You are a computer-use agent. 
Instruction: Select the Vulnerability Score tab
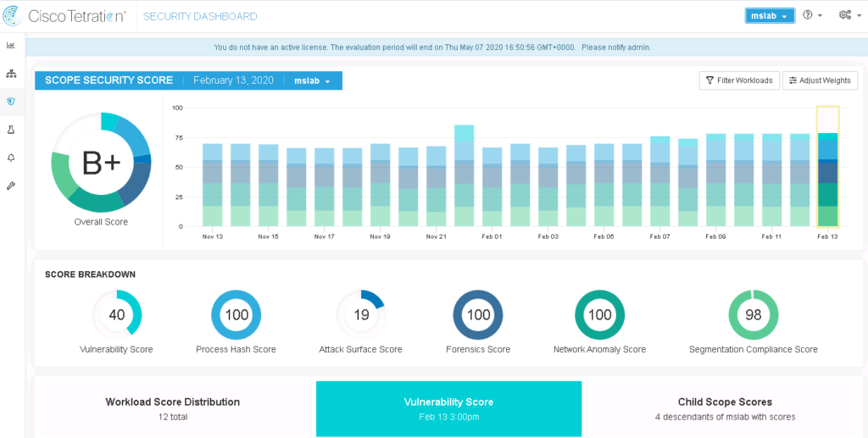(448, 408)
